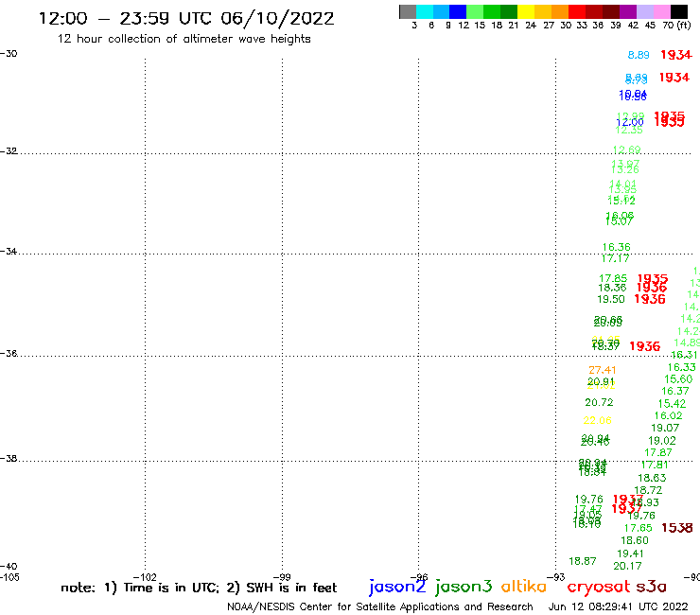Click the -99 longitude axis label
This screenshot has height=615, width=700.
(282, 577)
